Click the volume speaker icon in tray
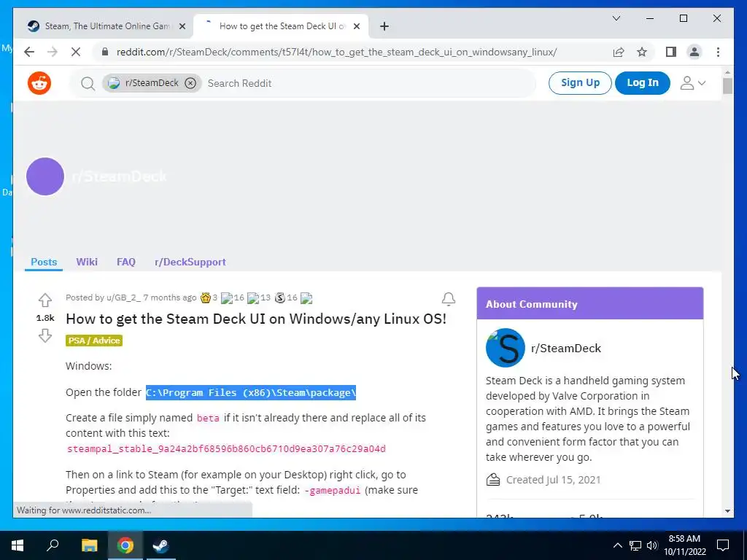The height and width of the screenshot is (560, 747). [652, 545]
